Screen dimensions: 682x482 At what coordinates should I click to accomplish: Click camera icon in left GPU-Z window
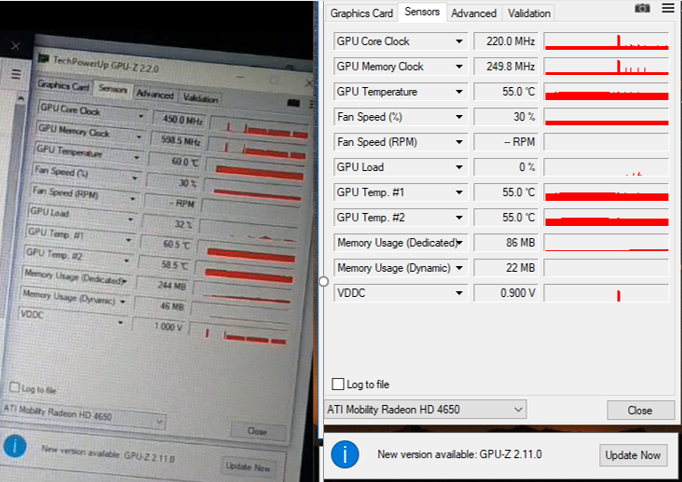[294, 103]
